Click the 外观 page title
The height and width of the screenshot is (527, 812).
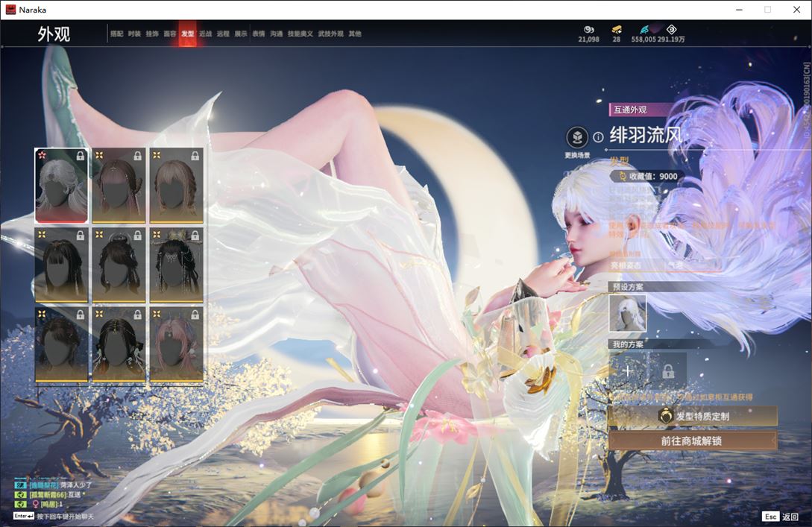(54, 34)
